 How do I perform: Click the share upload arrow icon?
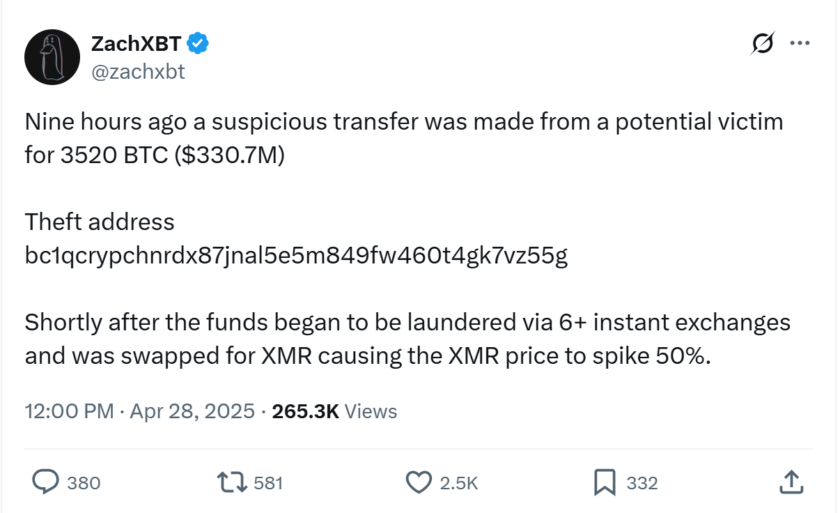790,482
